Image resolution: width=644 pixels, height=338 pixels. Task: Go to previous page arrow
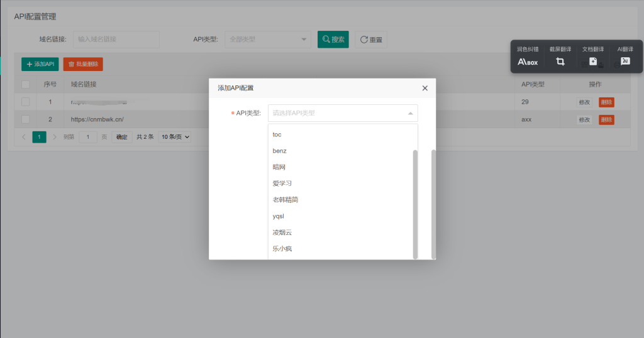24,137
